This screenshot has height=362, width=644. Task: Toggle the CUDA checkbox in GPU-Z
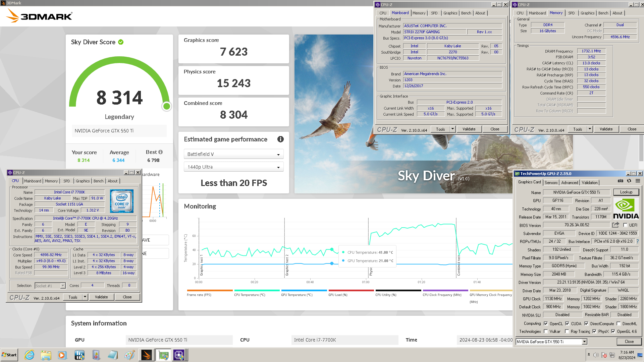(567, 323)
